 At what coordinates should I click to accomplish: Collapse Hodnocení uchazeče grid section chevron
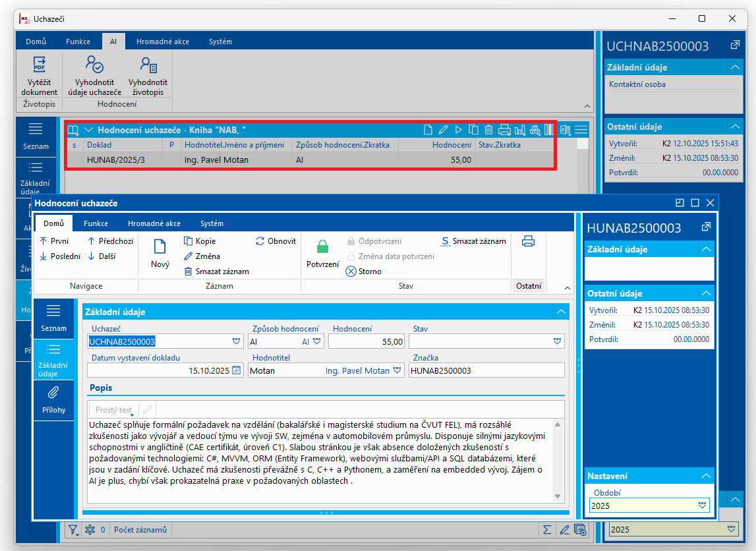89,130
